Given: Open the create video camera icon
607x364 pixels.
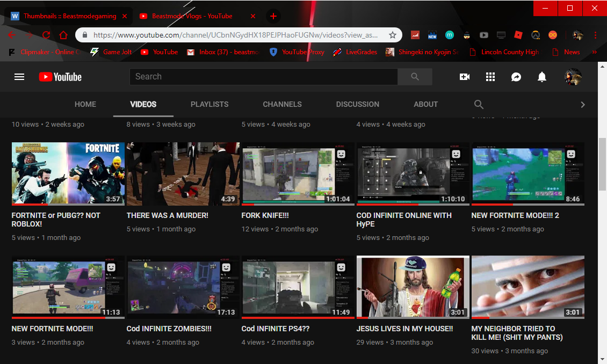Looking at the screenshot, I should (465, 77).
